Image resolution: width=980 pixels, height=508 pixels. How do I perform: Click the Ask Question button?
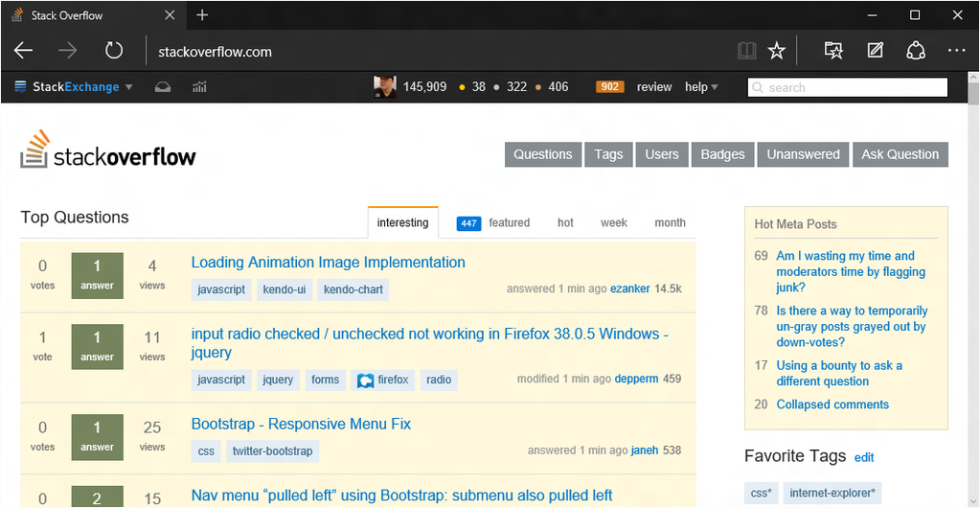900,154
